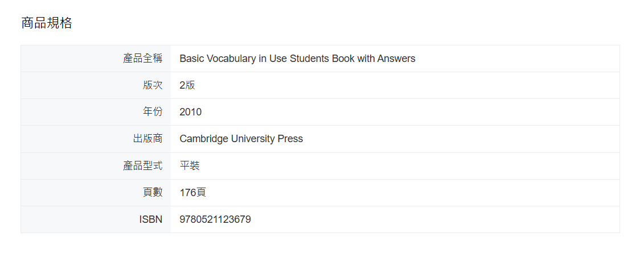This screenshot has height=278, width=644.
Task: Click the word Press in publisher row
Action: tap(290, 139)
